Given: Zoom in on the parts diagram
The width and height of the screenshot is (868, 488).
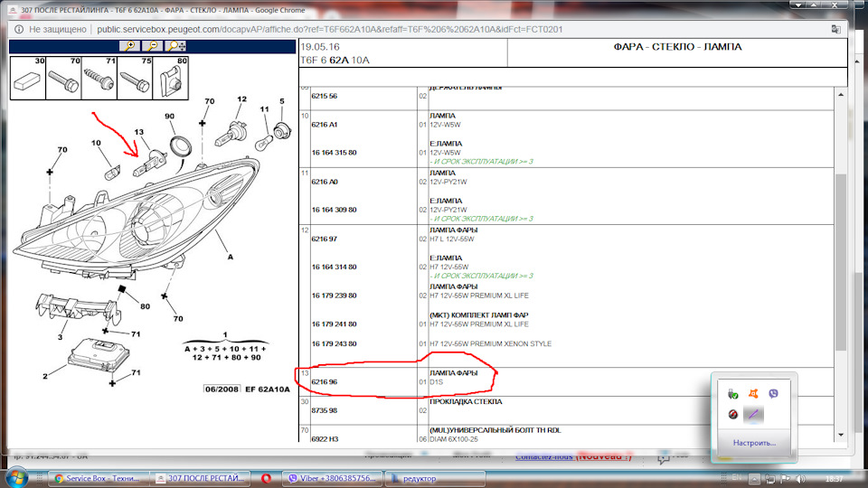Looking at the screenshot, I should click(129, 46).
